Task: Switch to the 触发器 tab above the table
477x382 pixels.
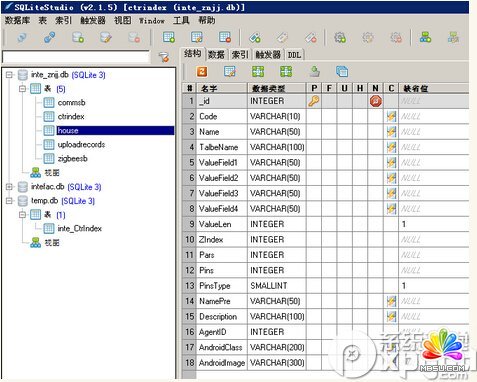Action: pos(268,54)
